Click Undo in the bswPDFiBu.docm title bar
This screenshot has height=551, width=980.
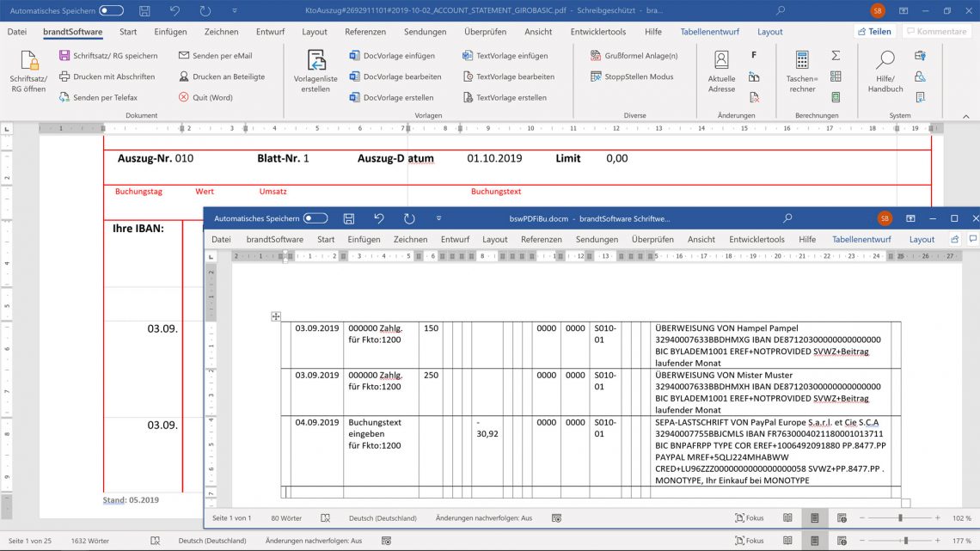(379, 218)
